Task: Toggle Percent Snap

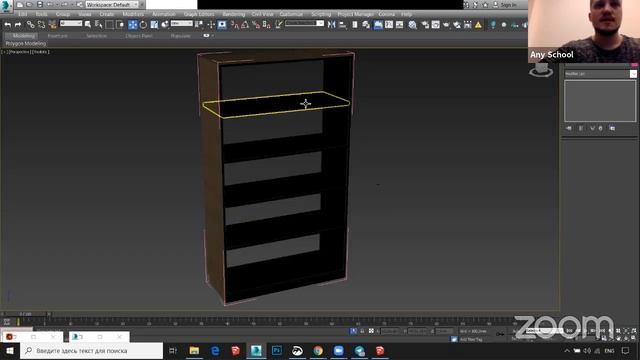Action: 256,25
